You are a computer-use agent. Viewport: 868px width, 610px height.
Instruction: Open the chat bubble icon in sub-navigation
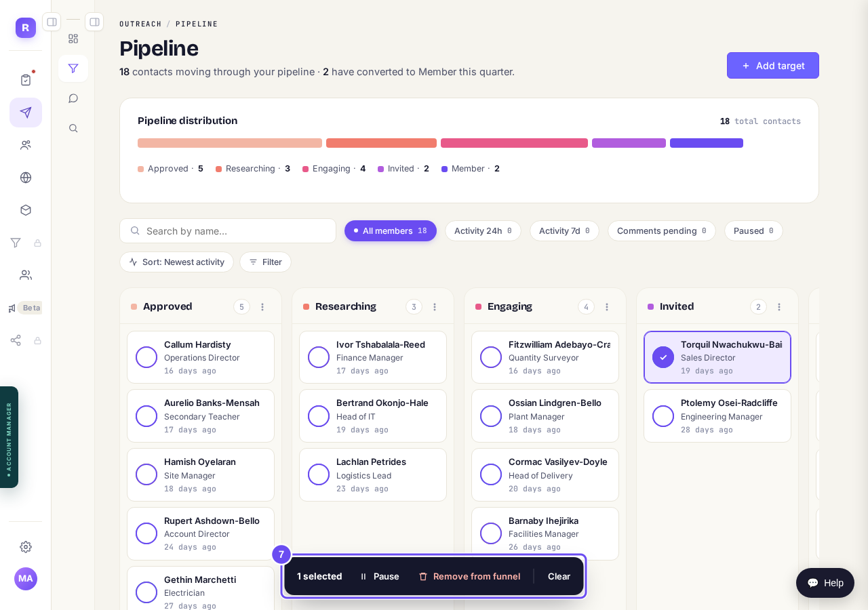coord(73,98)
